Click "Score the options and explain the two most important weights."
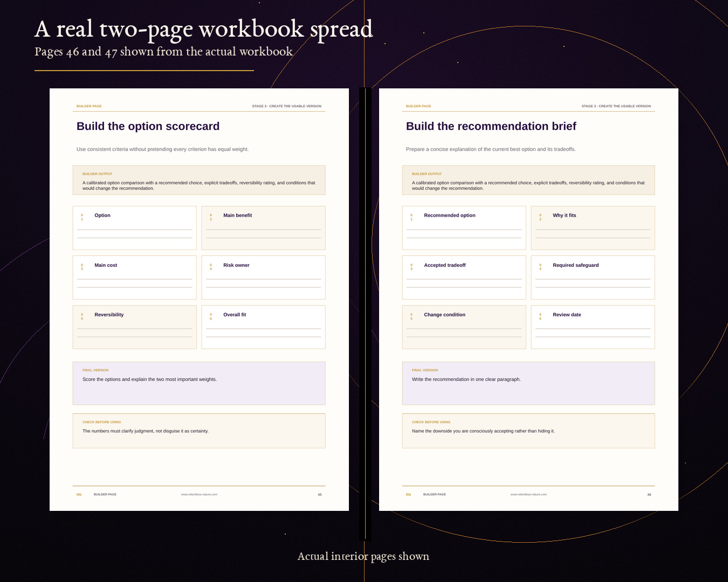The height and width of the screenshot is (582, 728). click(149, 379)
